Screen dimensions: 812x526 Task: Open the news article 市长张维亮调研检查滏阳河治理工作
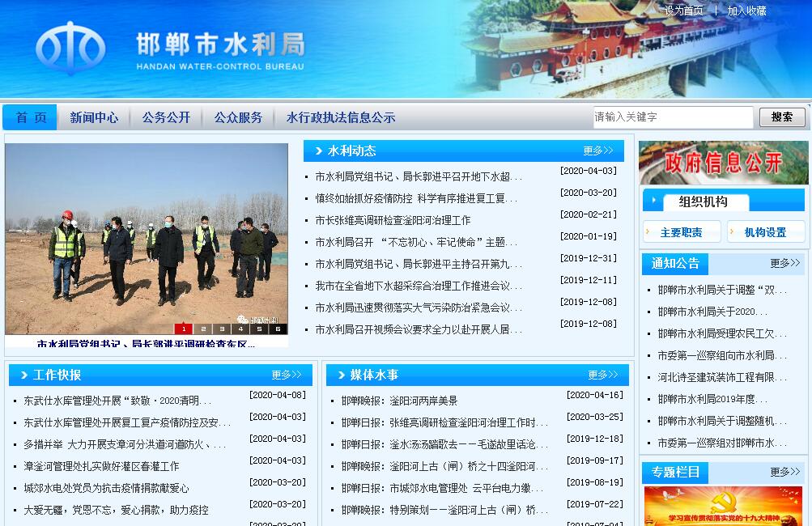point(393,220)
